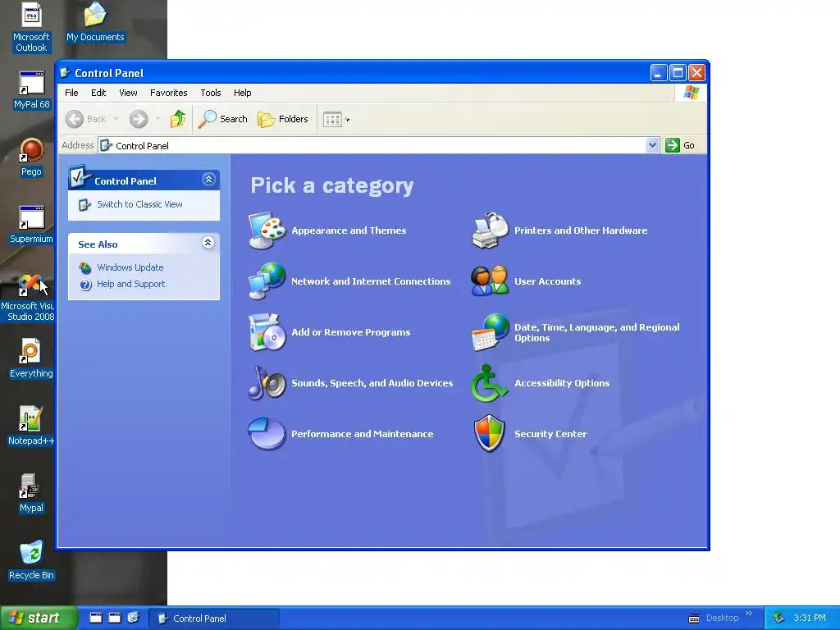
Task: Maximize the Control Panel window
Action: (x=678, y=72)
